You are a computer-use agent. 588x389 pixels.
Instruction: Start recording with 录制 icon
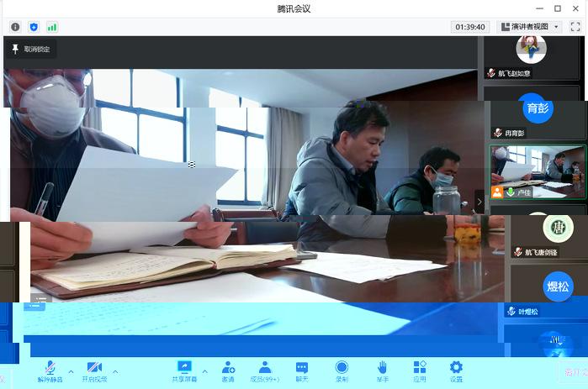(342, 371)
